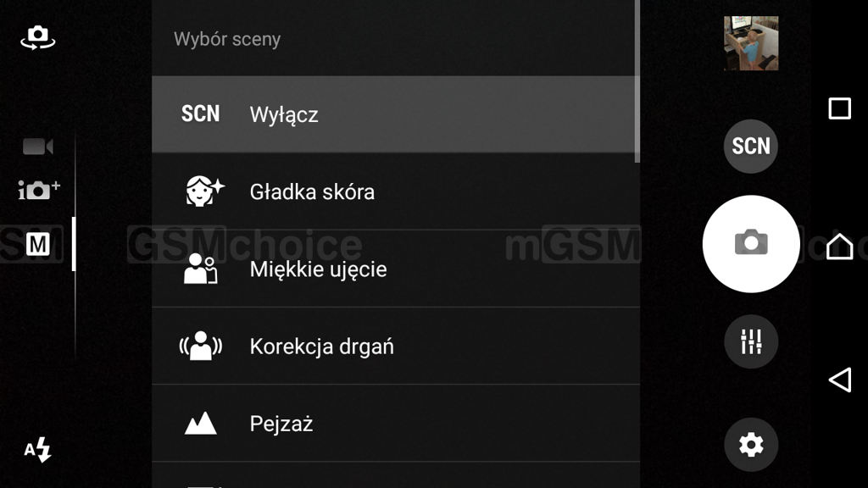Open manual adjustment sliders button
The width and height of the screenshot is (868, 488).
(x=751, y=341)
